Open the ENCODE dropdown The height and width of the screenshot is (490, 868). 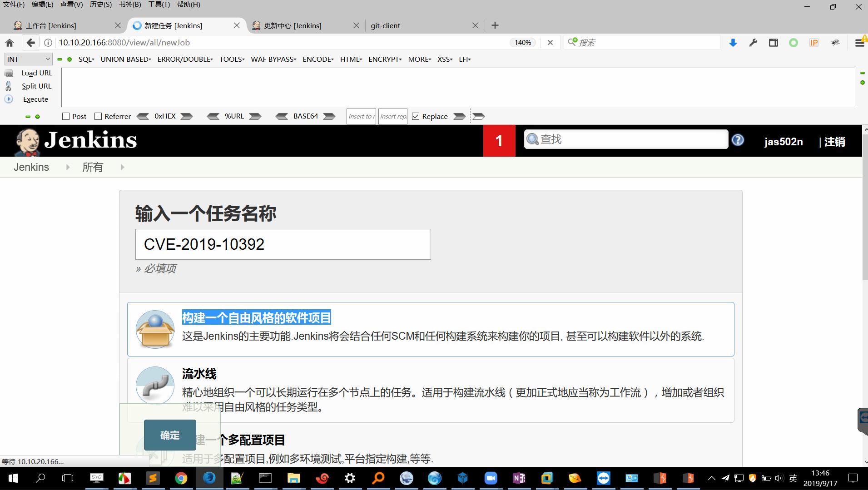point(318,59)
